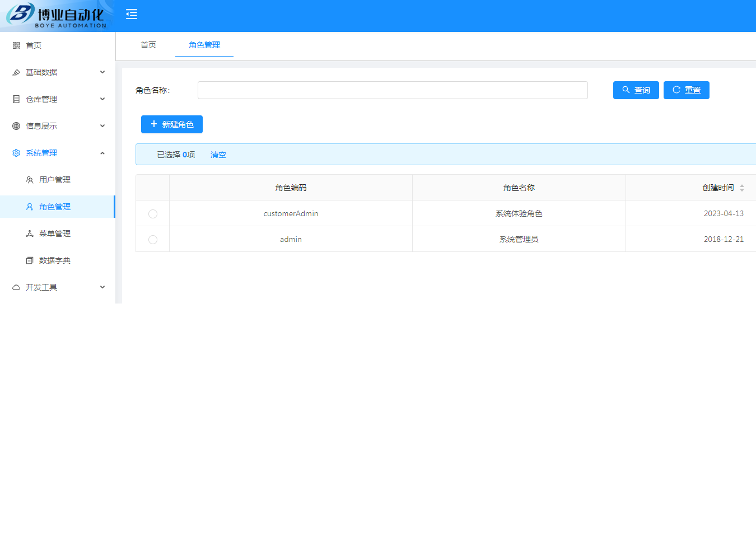Click the 角色编码 column header

tap(291, 188)
